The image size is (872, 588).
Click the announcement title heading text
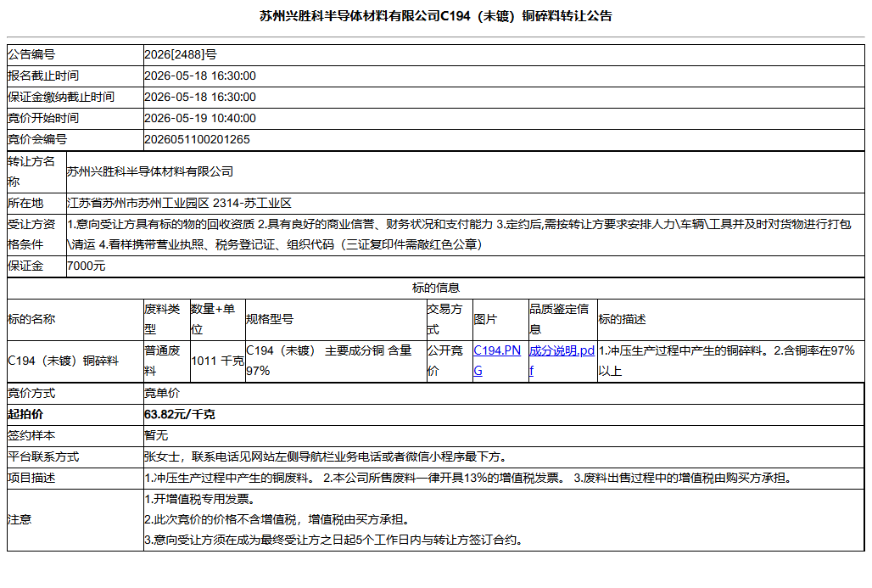435,16
